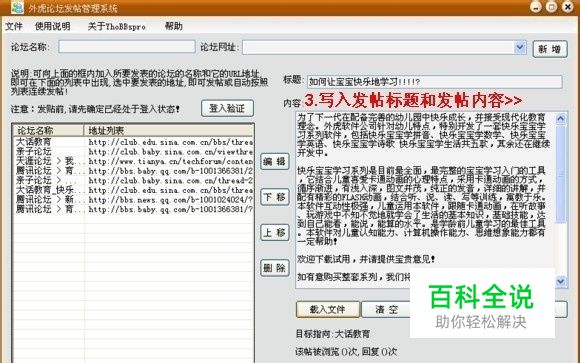580x363 pixels.
Task: Click the tianya.cn techforum URL
Action: click(x=171, y=161)
